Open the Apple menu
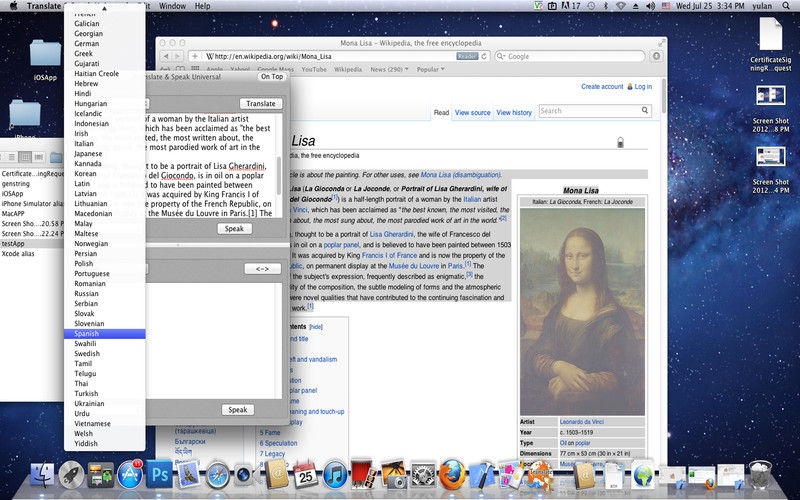 pos(13,6)
